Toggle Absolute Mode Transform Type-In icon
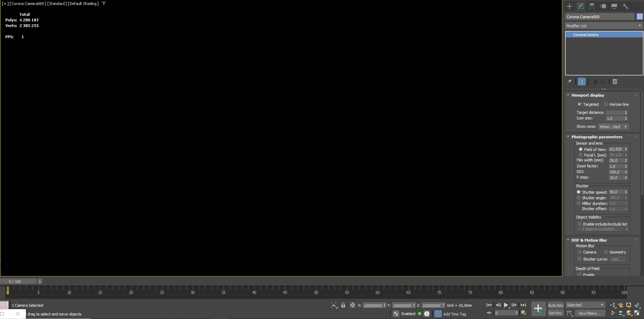Screen dimensions: 644x319 click(x=353, y=305)
